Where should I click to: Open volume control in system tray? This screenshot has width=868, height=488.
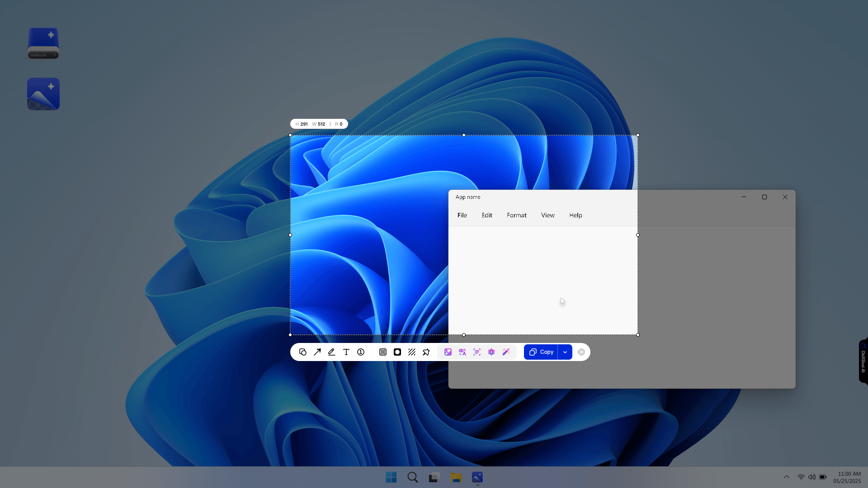pyautogui.click(x=812, y=477)
